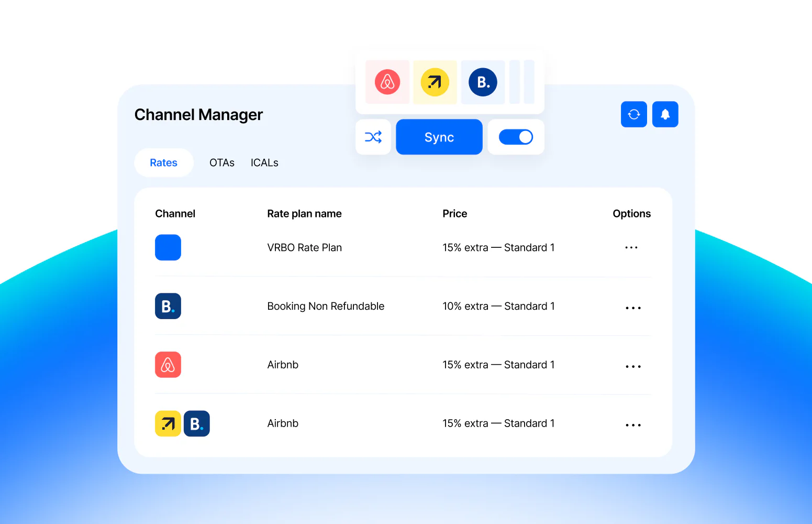Switch to the OTAs tab
812x524 pixels.
point(222,162)
